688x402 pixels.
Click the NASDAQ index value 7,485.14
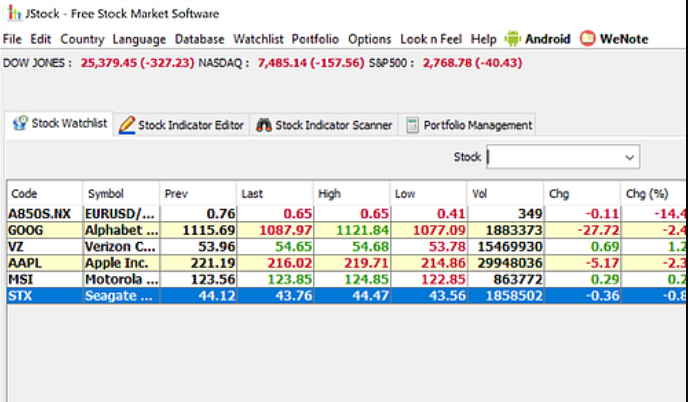282,63
